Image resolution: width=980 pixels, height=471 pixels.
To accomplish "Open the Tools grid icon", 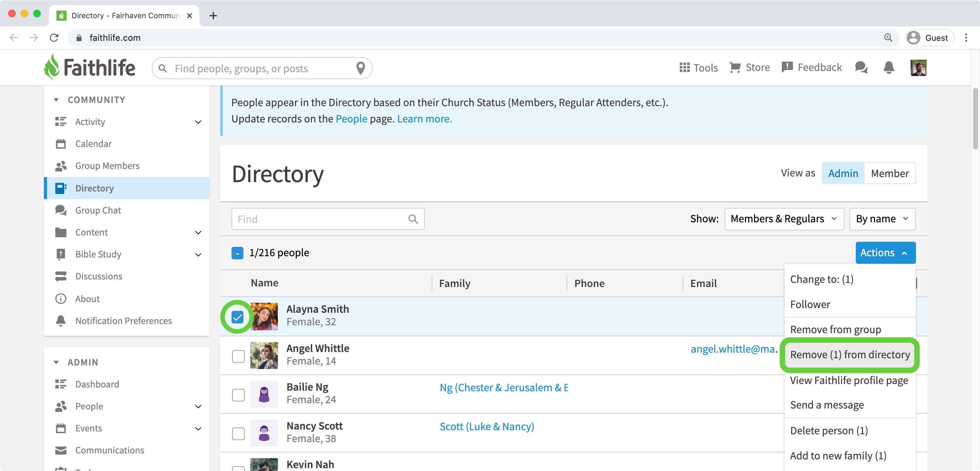I will click(684, 68).
